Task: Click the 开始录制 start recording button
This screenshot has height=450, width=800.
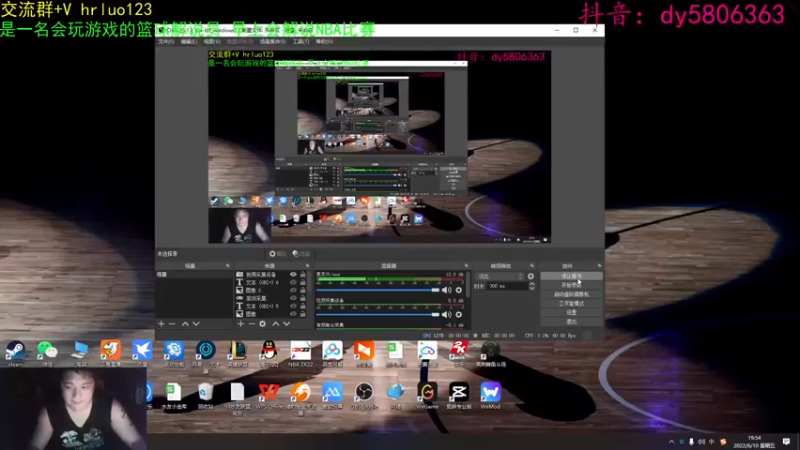Action: [571, 285]
